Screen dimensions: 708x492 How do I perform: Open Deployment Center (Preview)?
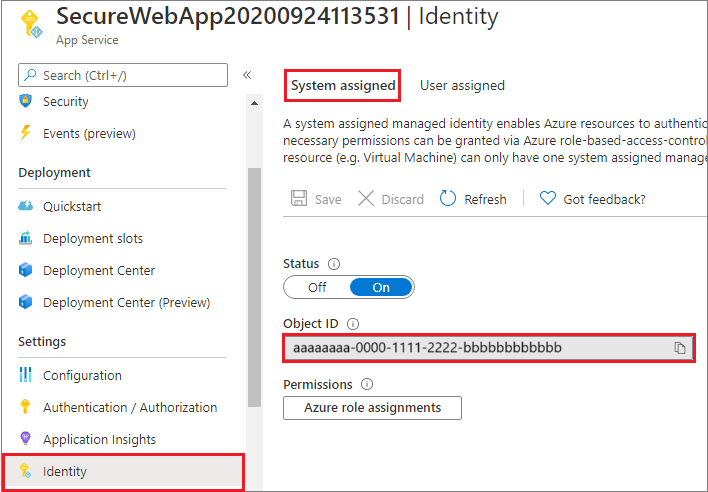(x=126, y=302)
